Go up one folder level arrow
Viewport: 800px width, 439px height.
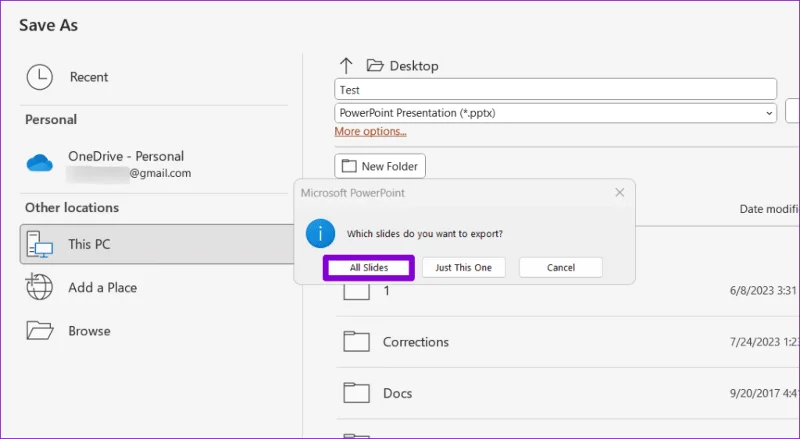[346, 65]
